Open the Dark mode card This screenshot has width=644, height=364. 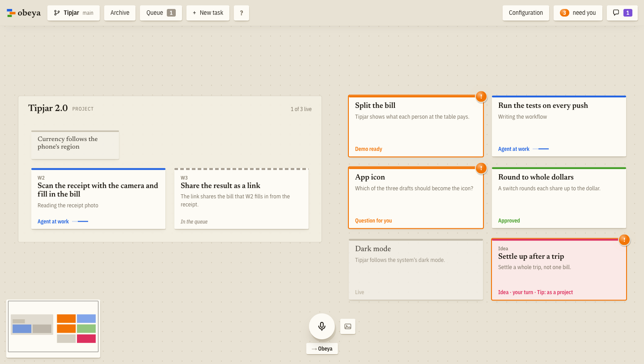[x=416, y=269]
